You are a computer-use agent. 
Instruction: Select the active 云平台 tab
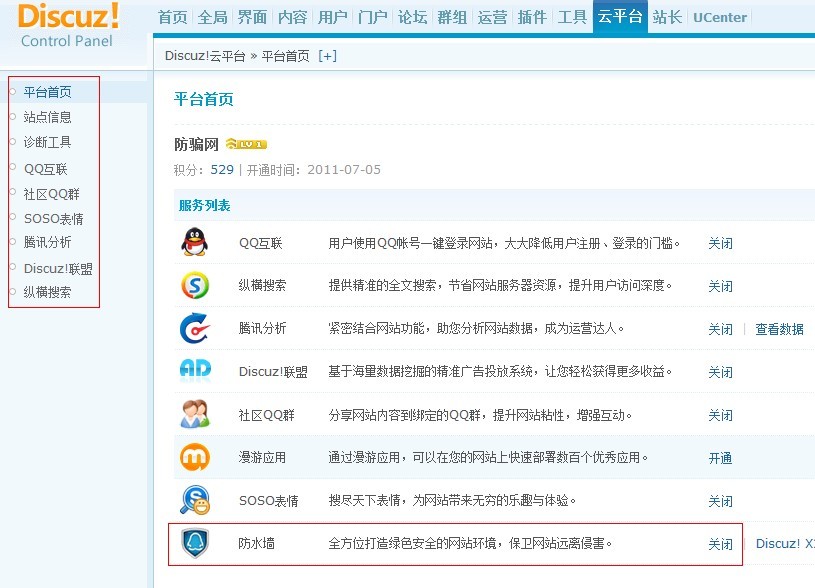(x=620, y=17)
